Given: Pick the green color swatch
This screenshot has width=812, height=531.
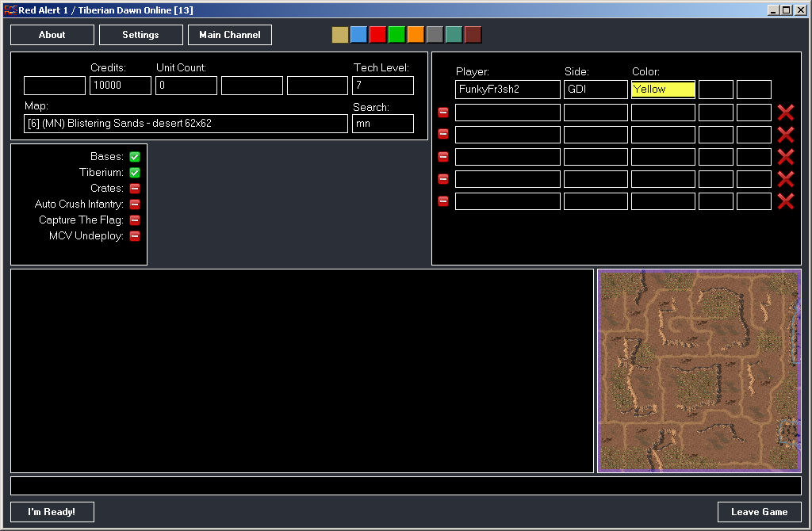Looking at the screenshot, I should [x=396, y=35].
